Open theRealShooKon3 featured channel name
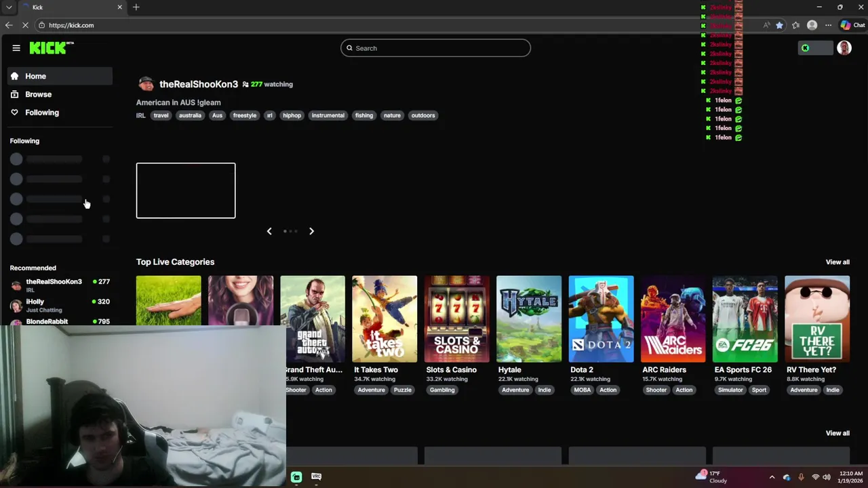The image size is (868, 488). 199,84
